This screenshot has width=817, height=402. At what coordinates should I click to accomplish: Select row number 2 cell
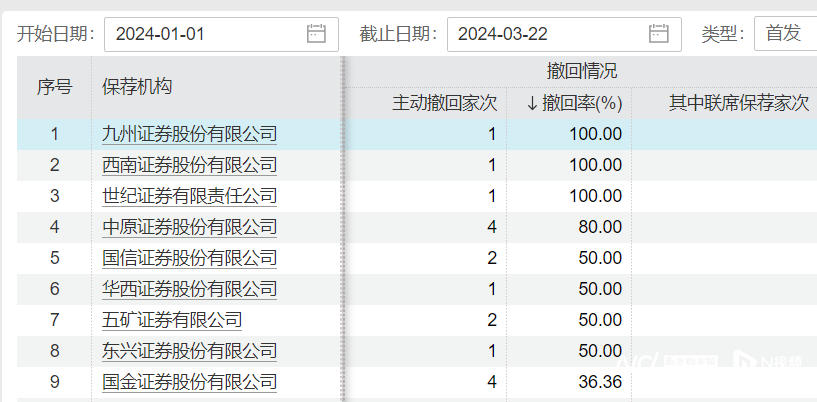tap(54, 165)
